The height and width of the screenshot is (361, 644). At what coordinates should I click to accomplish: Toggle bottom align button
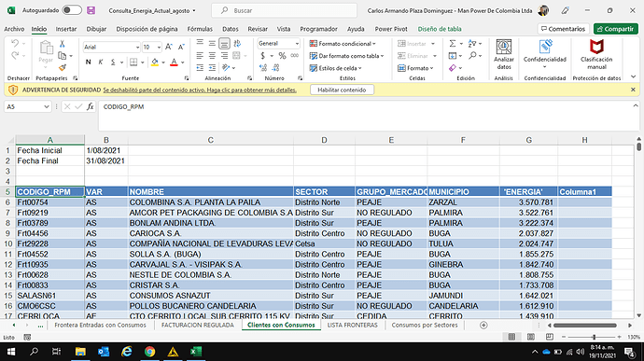(224, 43)
